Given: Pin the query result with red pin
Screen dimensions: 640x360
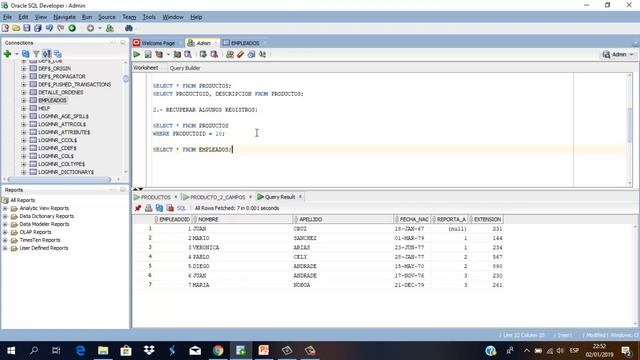Looking at the screenshot, I should (x=138, y=208).
